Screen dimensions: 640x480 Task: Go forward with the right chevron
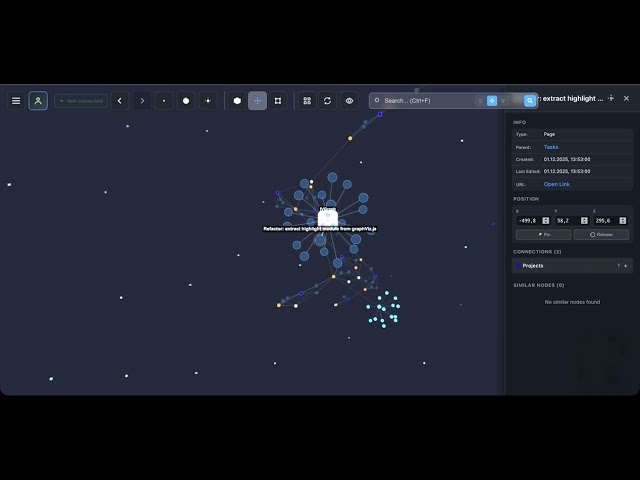(142, 101)
